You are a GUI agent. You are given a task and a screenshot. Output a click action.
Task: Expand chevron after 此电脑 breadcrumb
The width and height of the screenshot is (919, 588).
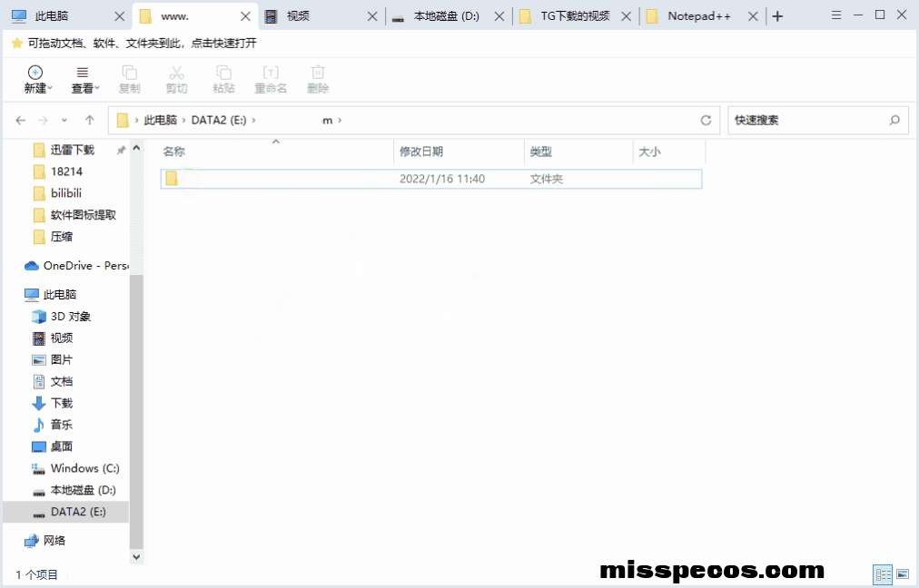(x=184, y=120)
